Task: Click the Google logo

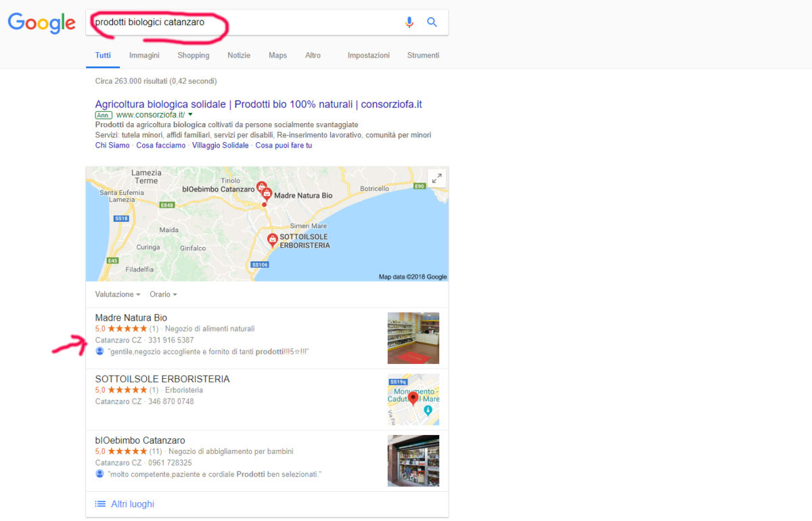Action: [41, 23]
